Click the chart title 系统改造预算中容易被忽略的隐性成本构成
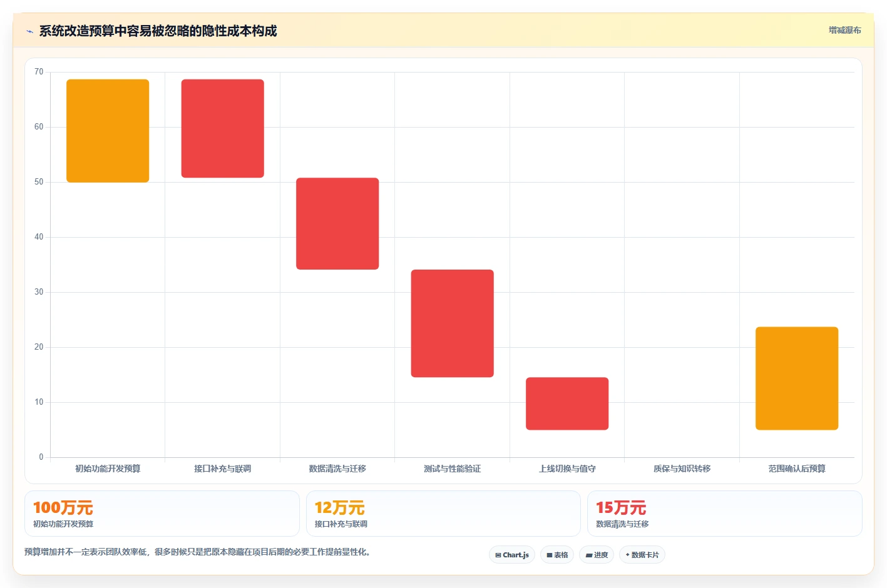The width and height of the screenshot is (887, 588). tap(158, 31)
